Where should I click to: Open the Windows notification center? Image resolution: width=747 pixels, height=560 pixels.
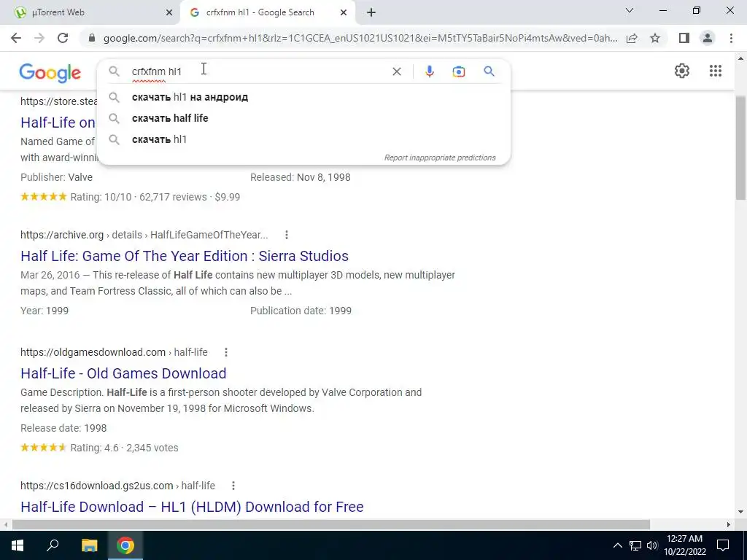point(723,545)
